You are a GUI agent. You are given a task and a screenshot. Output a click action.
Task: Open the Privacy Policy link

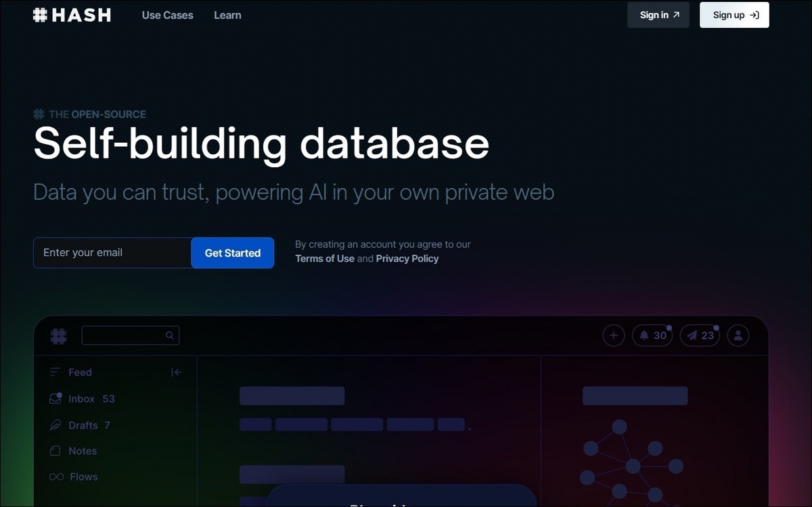coord(407,259)
